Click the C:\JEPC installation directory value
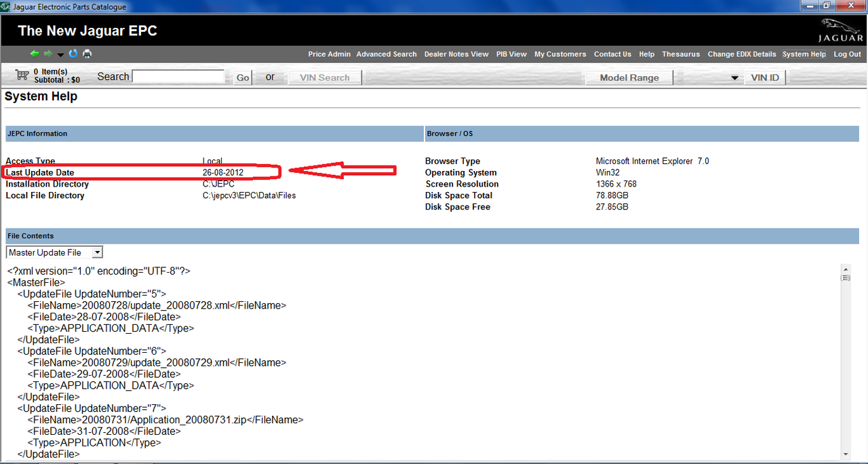 (x=218, y=184)
